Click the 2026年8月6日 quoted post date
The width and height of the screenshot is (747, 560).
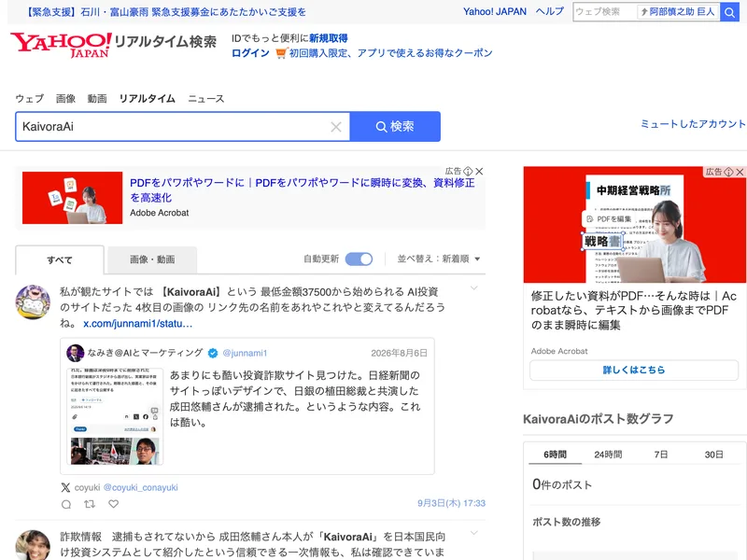point(400,354)
